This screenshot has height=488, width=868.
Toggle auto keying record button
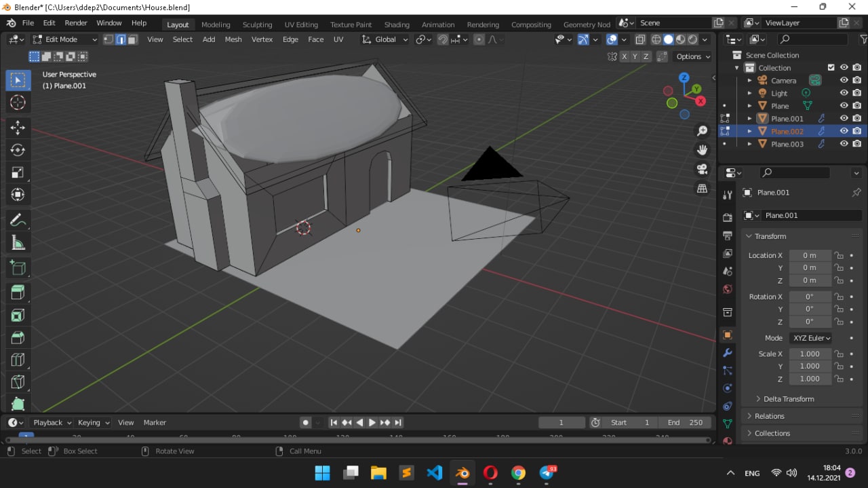coord(305,422)
